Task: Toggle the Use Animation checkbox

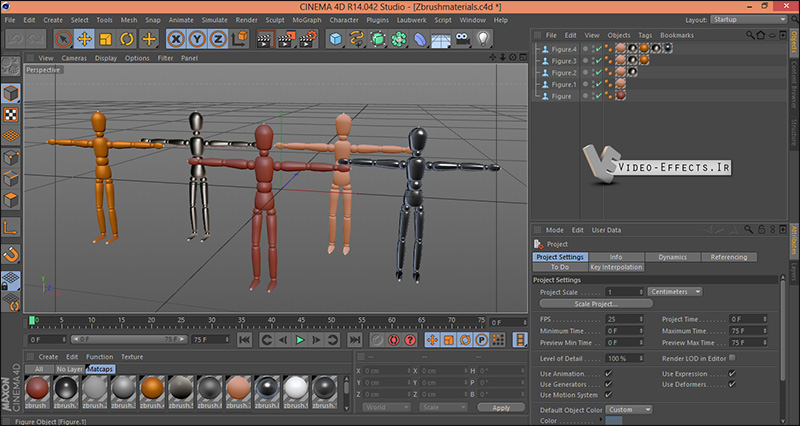Action: tap(608, 373)
